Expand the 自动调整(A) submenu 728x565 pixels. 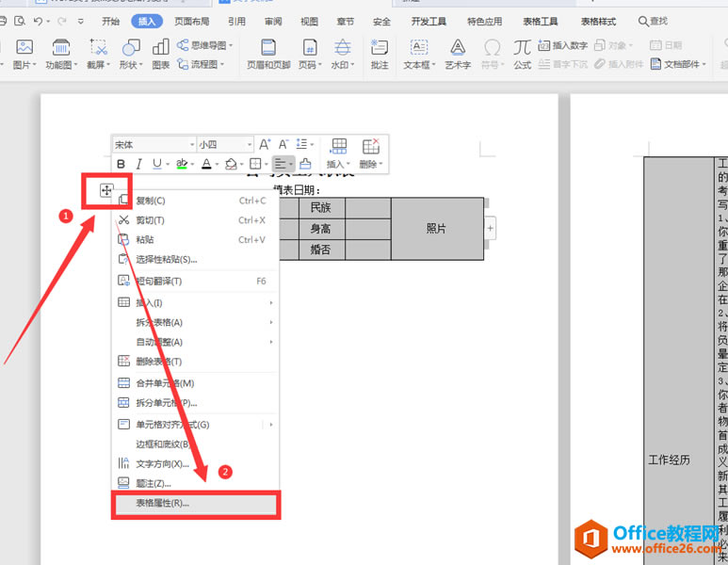click(x=271, y=342)
